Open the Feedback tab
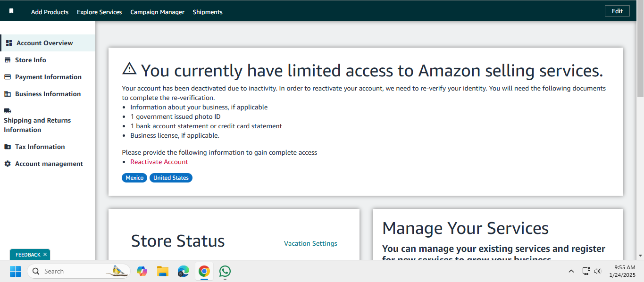This screenshot has width=644, height=282. pyautogui.click(x=28, y=255)
